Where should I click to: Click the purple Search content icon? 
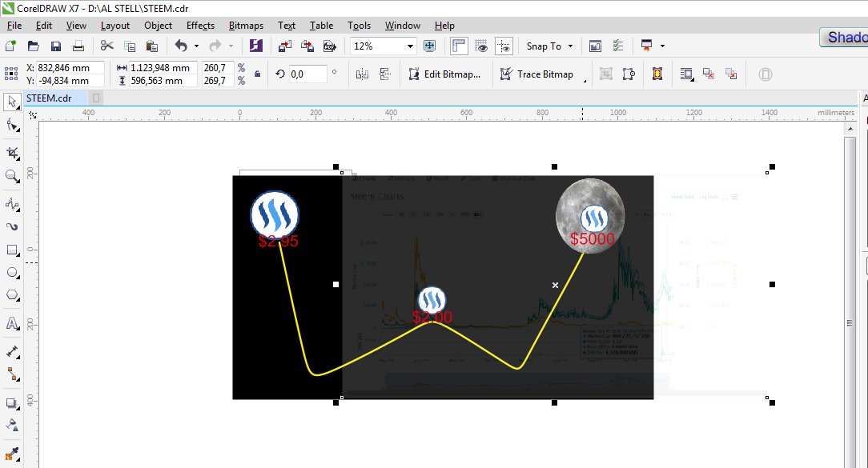coord(255,46)
